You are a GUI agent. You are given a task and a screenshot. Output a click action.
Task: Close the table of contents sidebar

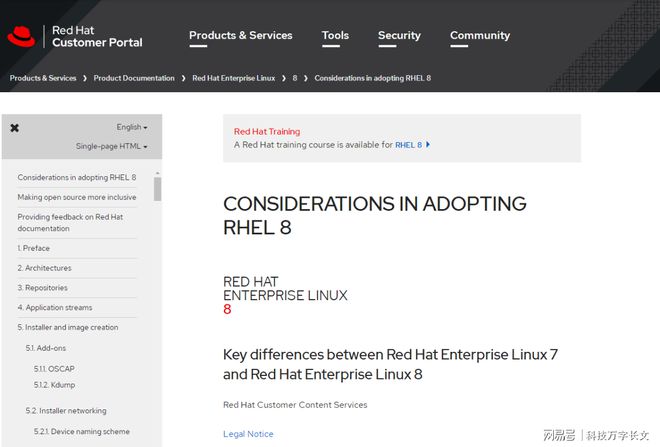tap(15, 128)
